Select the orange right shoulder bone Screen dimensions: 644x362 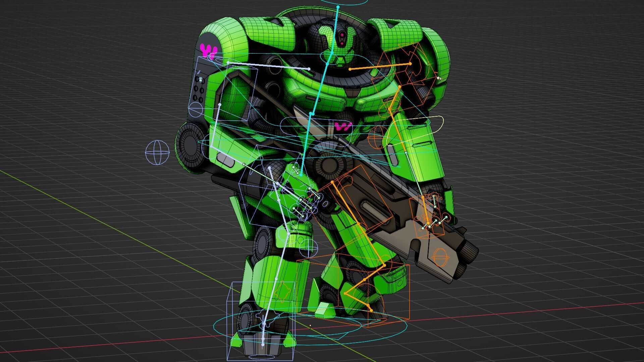pos(380,66)
